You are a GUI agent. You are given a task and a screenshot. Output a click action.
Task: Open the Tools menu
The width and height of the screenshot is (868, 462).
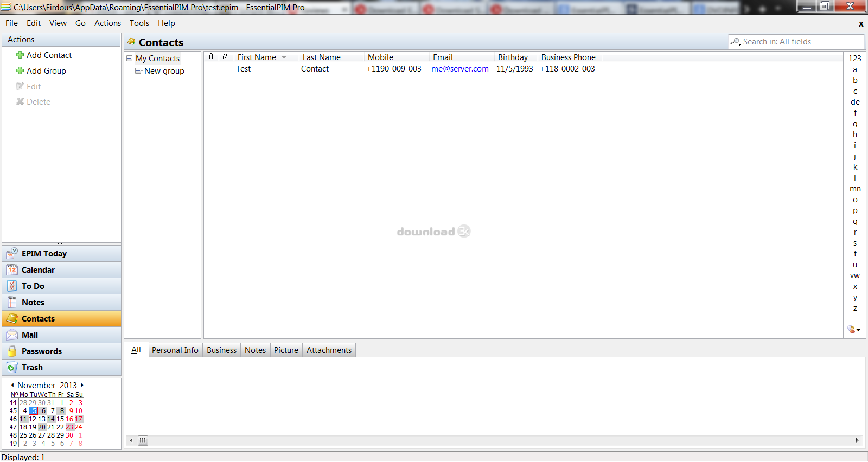pyautogui.click(x=139, y=23)
